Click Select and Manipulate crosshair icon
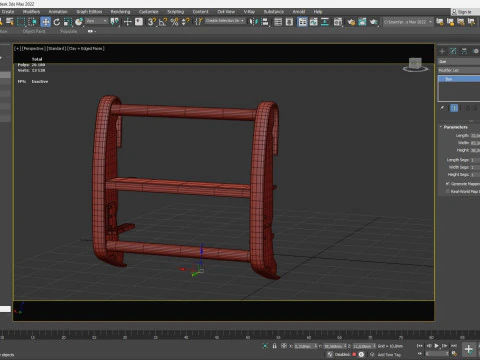 coord(127,22)
